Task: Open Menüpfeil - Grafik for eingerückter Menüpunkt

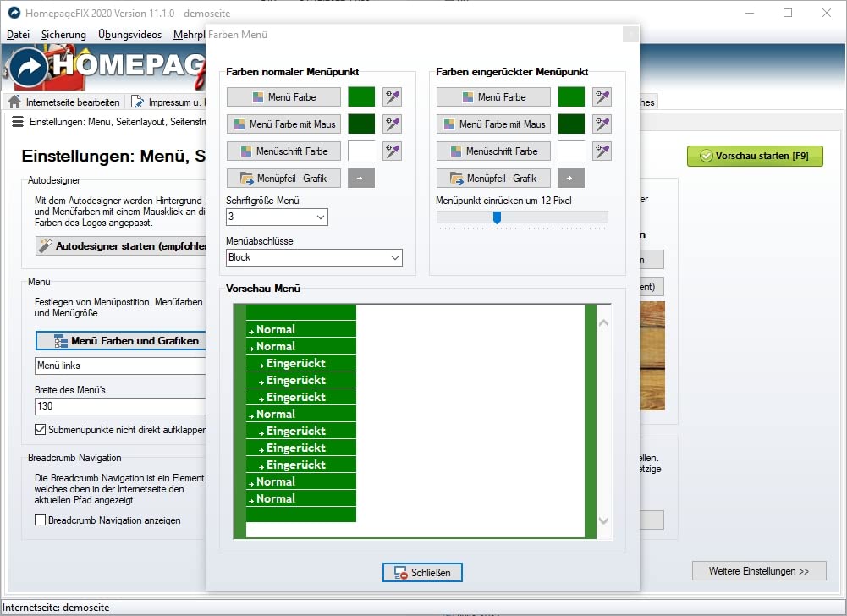Action: [x=493, y=179]
